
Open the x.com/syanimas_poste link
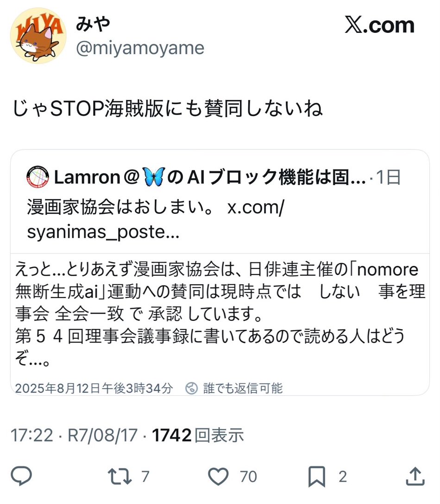click(156, 219)
